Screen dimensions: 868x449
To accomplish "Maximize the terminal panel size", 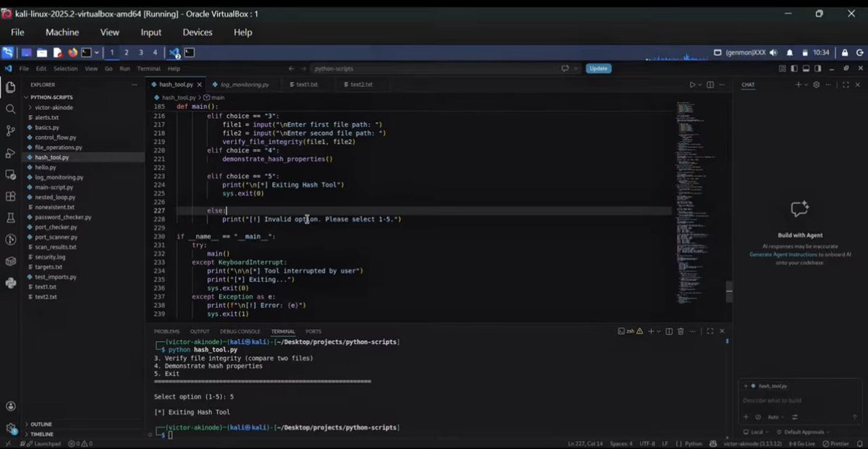I will point(712,331).
